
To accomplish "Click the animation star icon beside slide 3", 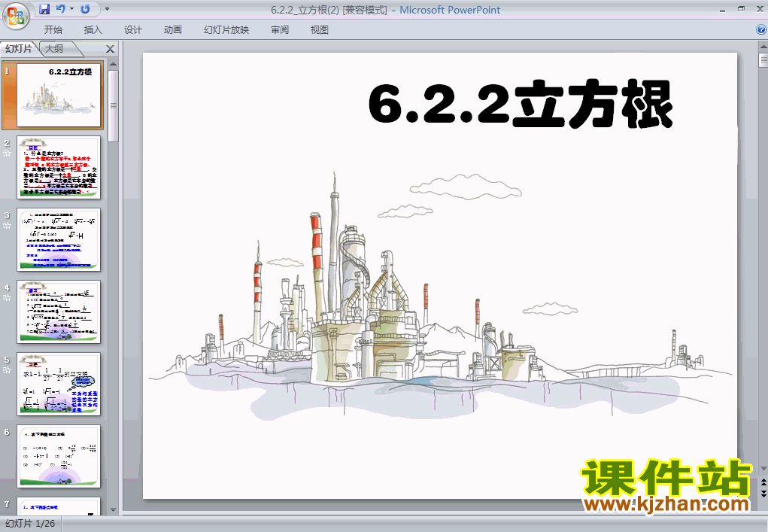I will click(7, 226).
